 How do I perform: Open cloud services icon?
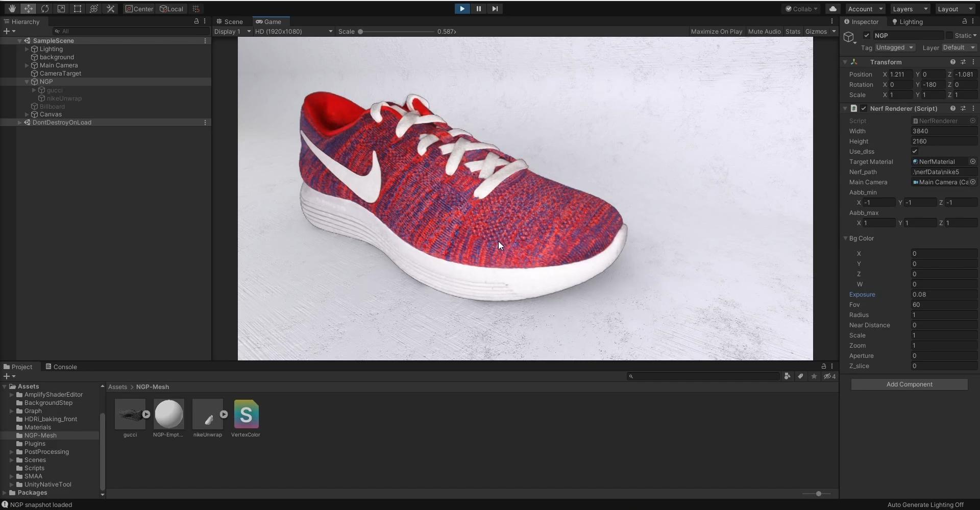click(x=832, y=9)
